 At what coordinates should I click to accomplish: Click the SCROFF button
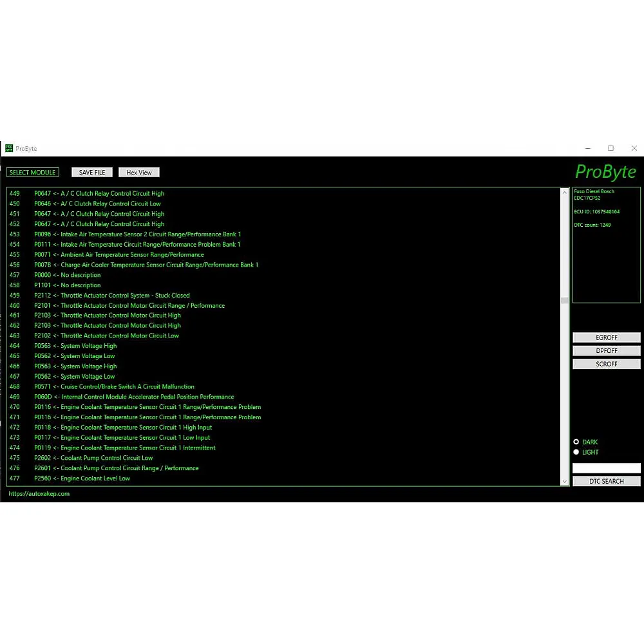point(606,364)
